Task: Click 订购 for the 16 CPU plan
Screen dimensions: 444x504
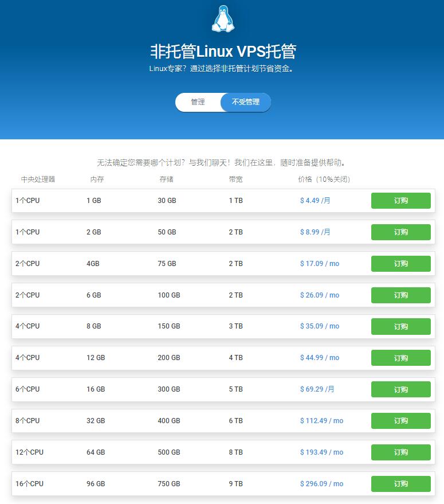Action: [x=400, y=484]
